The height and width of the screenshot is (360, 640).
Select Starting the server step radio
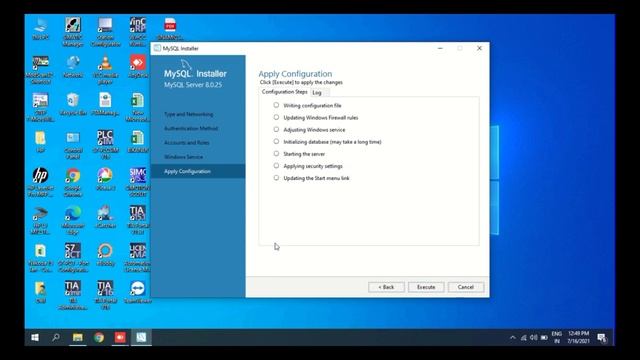pyautogui.click(x=276, y=153)
